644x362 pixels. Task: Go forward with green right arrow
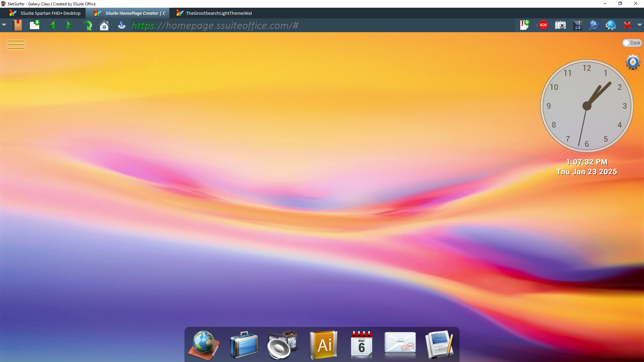click(x=69, y=25)
